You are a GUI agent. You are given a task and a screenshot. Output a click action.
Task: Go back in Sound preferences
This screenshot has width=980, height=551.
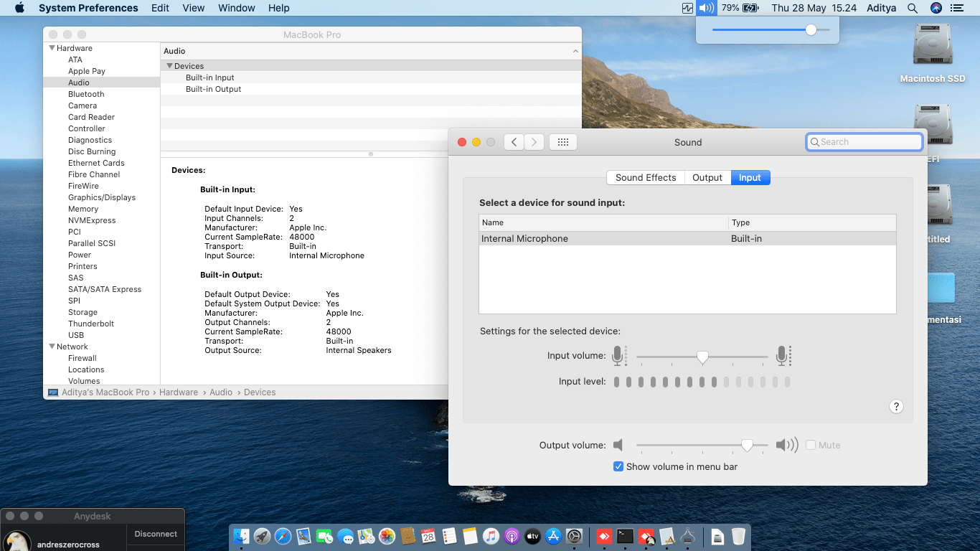pos(514,142)
